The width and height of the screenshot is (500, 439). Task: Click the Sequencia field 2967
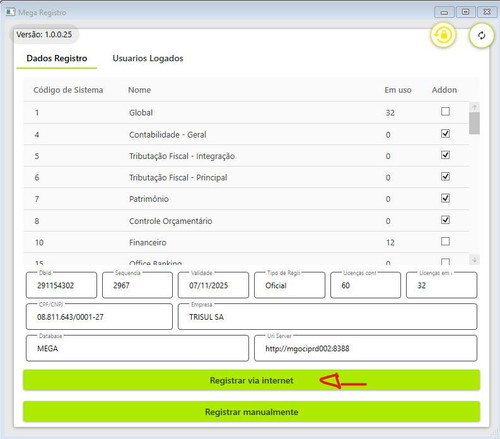click(x=137, y=285)
